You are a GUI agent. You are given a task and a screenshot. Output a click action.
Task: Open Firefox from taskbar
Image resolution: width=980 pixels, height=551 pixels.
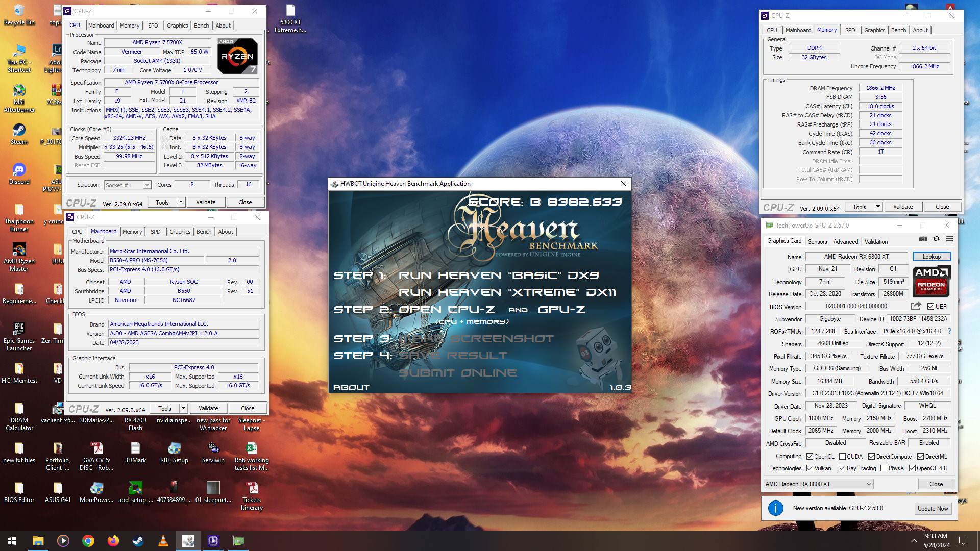click(x=113, y=541)
